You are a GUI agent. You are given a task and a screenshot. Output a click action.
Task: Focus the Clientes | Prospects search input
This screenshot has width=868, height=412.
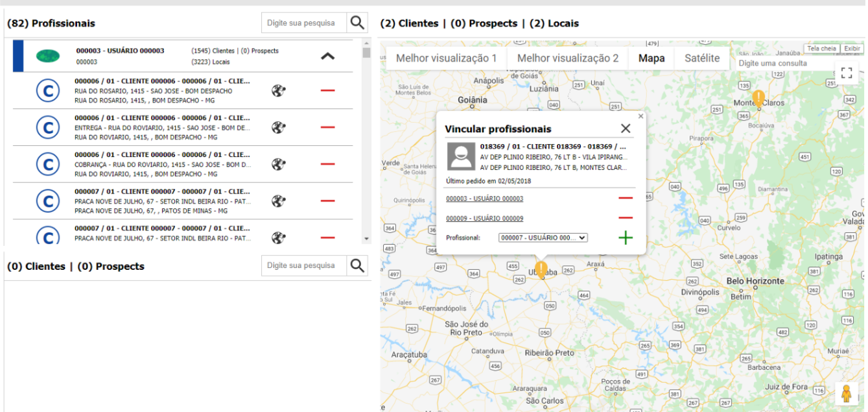[304, 265]
